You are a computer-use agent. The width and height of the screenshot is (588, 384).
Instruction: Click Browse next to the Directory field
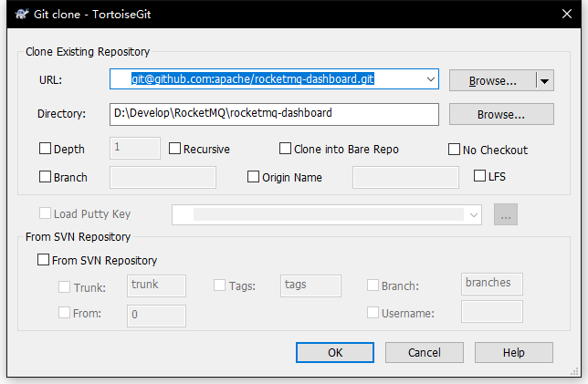[x=501, y=114]
